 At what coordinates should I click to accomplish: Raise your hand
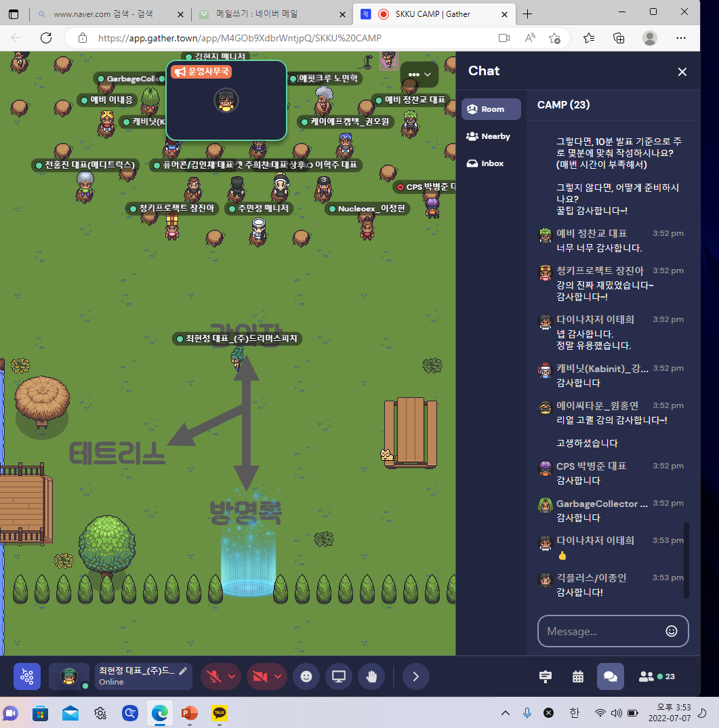pos(371,676)
